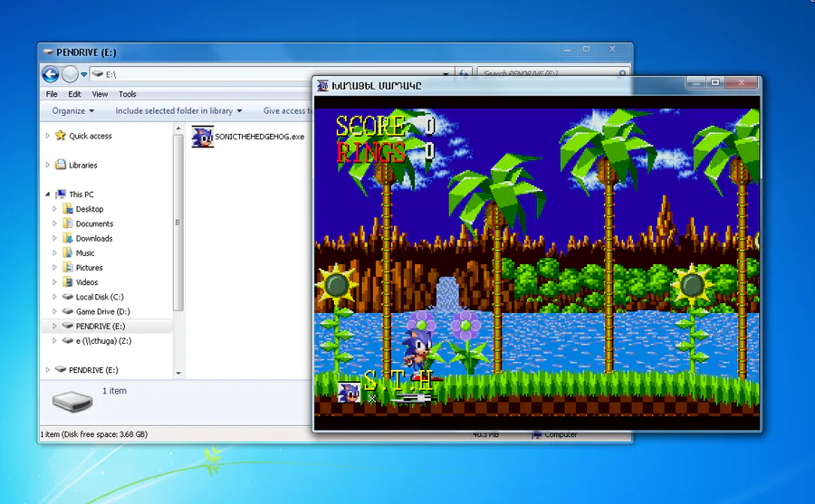
Task: Expand the Libraries node
Action: click(x=48, y=165)
